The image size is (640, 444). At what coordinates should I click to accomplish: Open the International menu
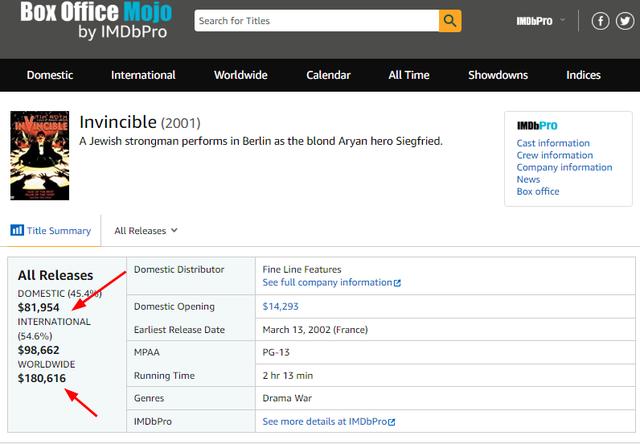point(143,75)
